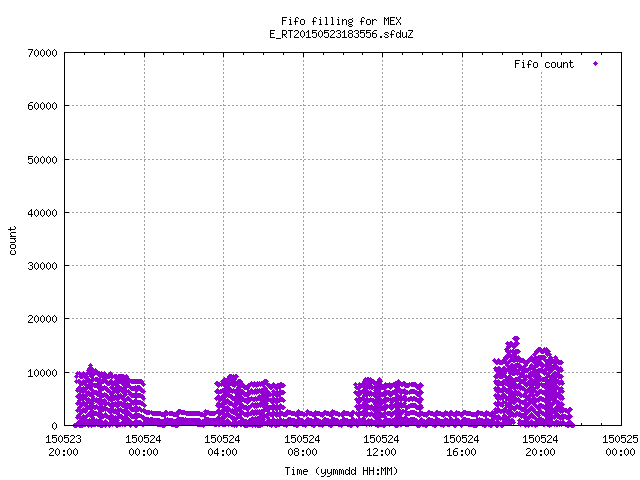Click the y-axis tick value 70000
Image resolution: width=640 pixels, height=480 pixels.
(x=42, y=53)
